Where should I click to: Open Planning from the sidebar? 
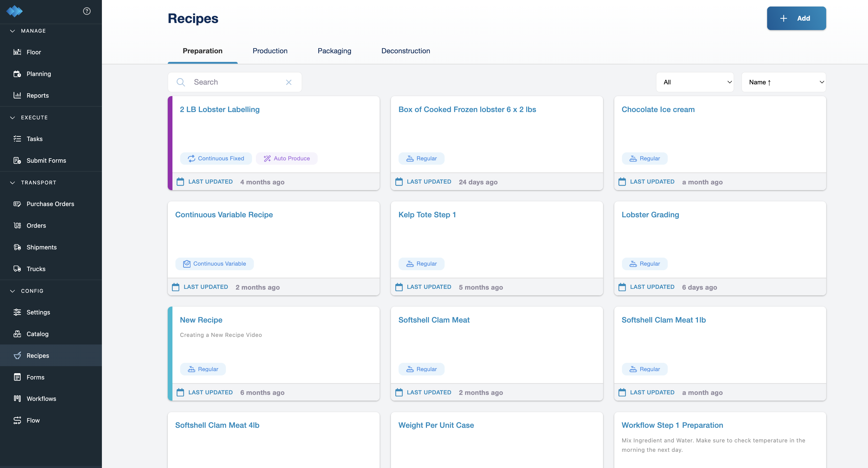[38, 74]
